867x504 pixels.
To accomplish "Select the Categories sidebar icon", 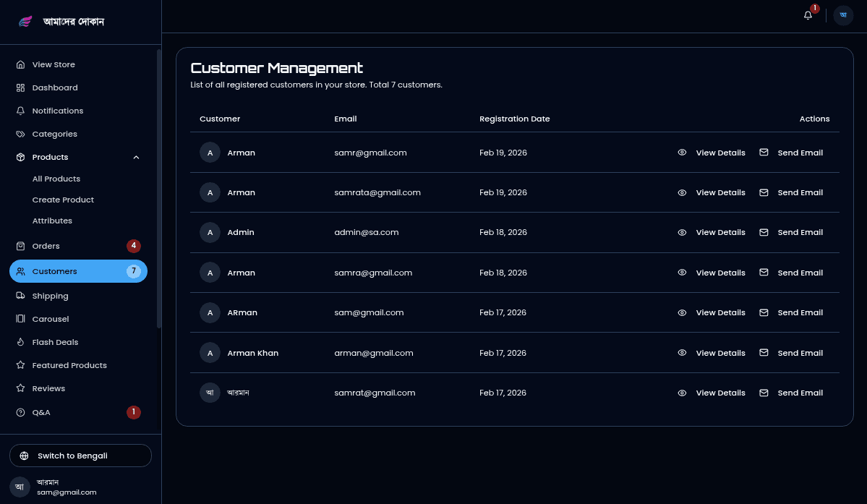I will click(x=20, y=134).
